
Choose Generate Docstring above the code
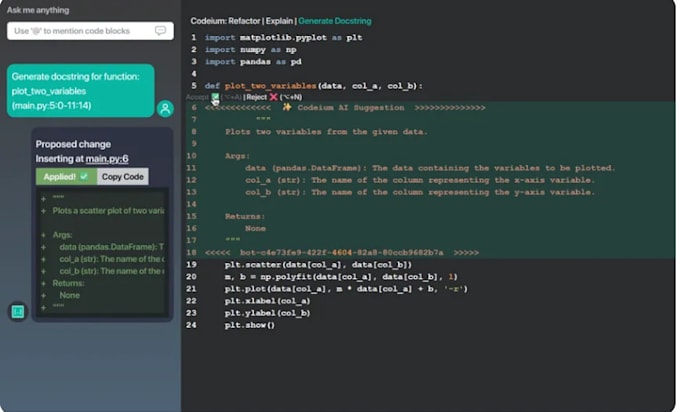click(335, 21)
